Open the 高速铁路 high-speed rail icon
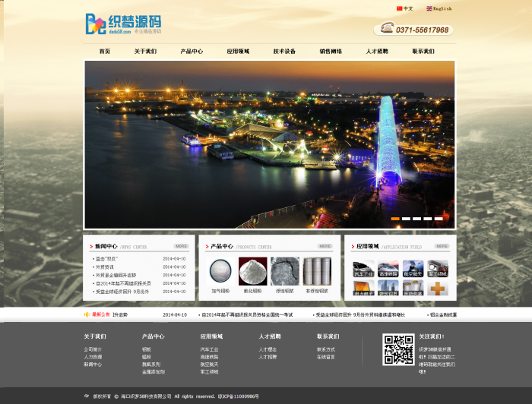Screen dimensions: 532x404 [388, 268]
